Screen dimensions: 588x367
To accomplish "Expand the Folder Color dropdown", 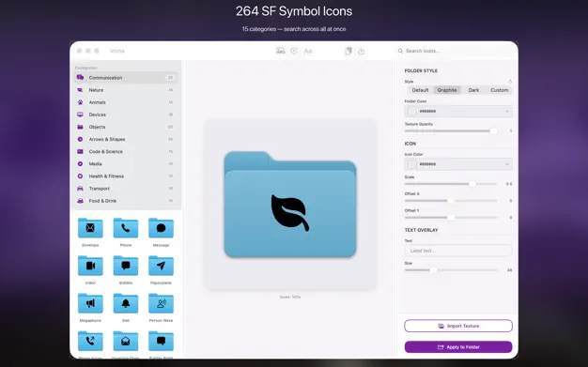I will pyautogui.click(x=458, y=112).
